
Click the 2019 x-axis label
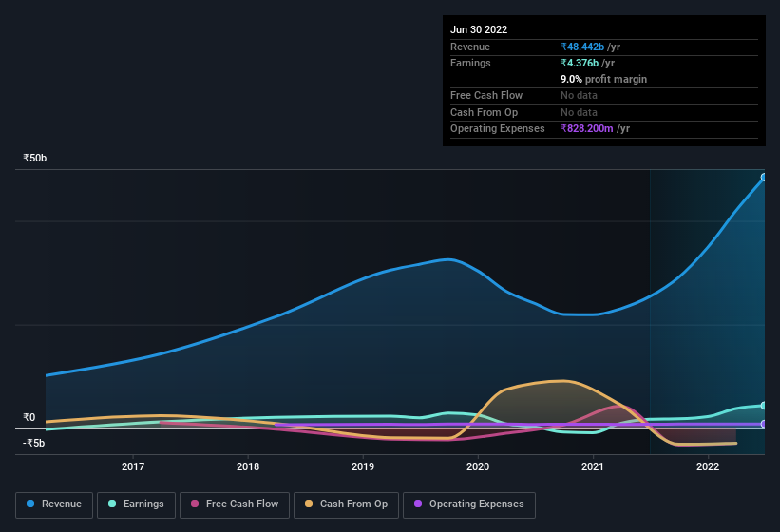tap(363, 466)
